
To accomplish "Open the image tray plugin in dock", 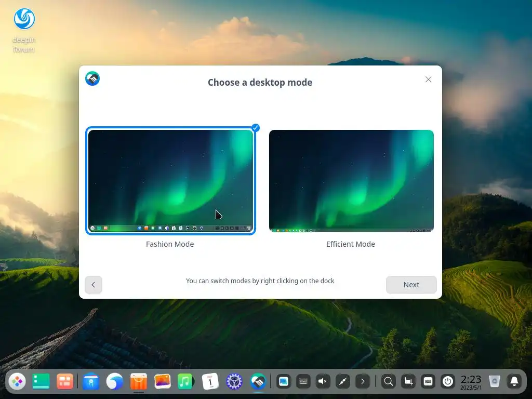I will (x=283, y=382).
